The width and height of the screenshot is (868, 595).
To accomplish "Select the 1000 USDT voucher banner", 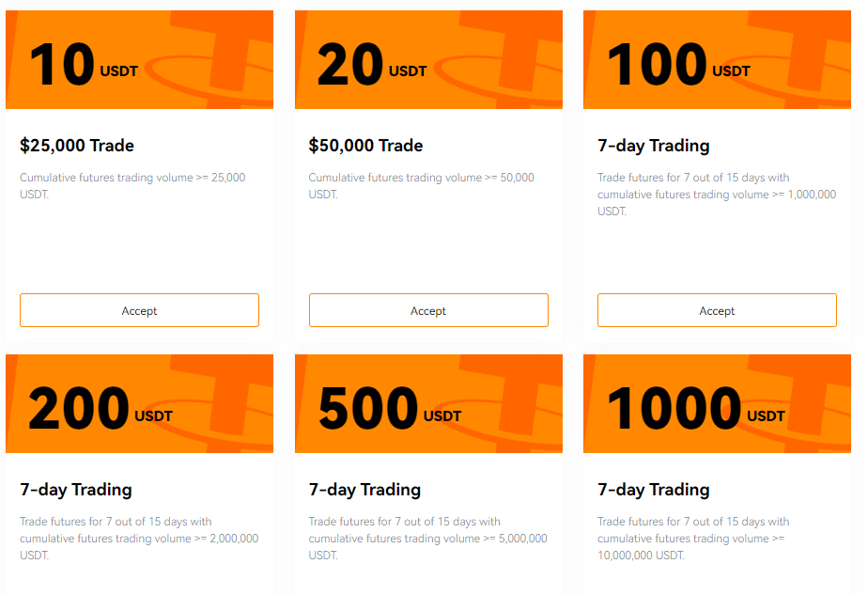I will pyautogui.click(x=717, y=402).
